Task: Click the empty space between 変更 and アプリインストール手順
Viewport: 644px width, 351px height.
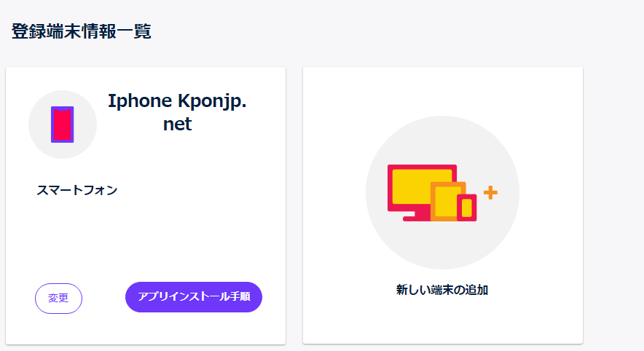Action: (103, 298)
